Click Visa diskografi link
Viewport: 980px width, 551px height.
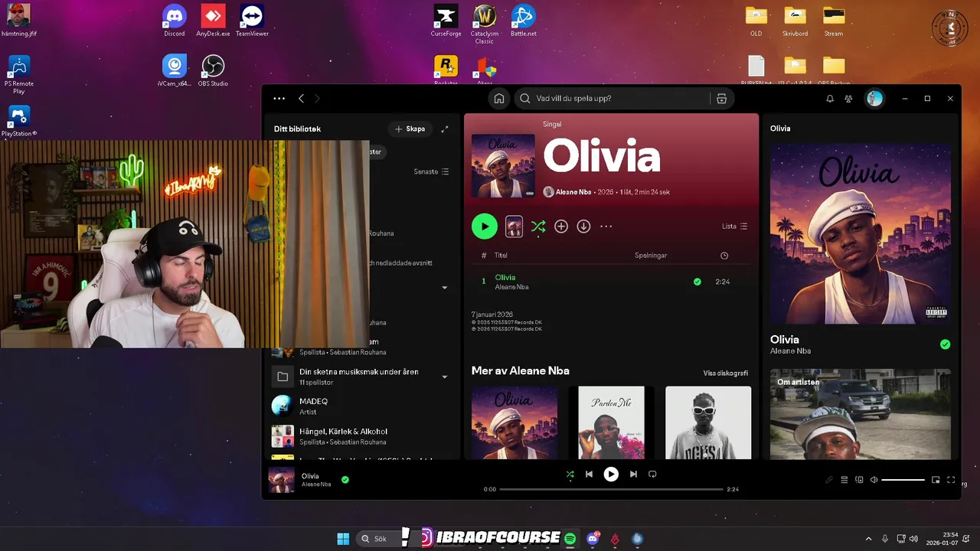point(726,373)
